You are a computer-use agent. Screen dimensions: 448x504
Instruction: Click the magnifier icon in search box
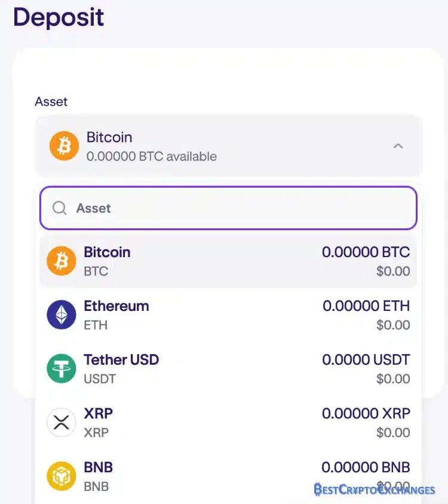point(59,208)
